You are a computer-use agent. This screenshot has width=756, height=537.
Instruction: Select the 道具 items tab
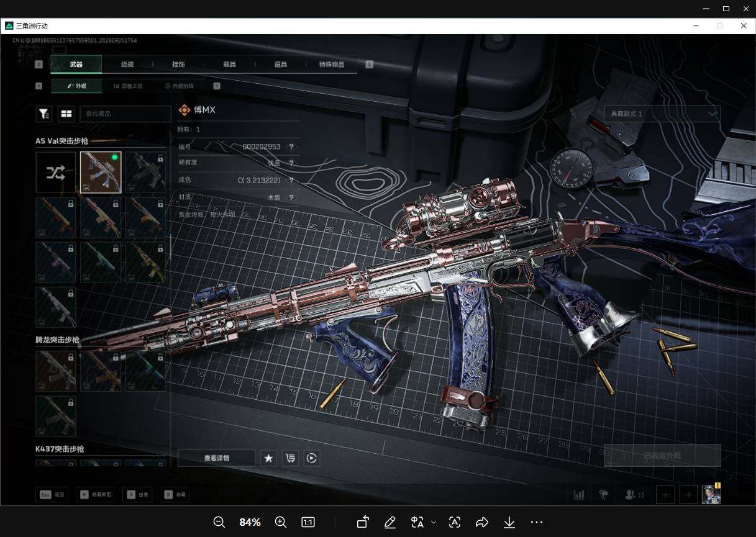click(281, 65)
